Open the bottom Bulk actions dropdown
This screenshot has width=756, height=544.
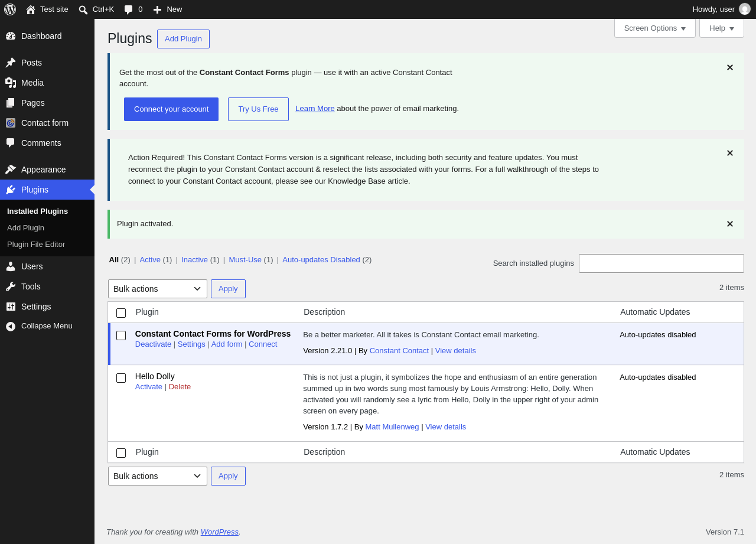point(158,476)
